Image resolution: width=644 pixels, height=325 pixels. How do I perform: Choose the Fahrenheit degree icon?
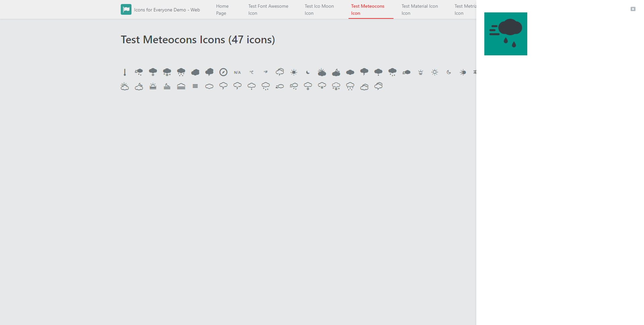tap(266, 72)
